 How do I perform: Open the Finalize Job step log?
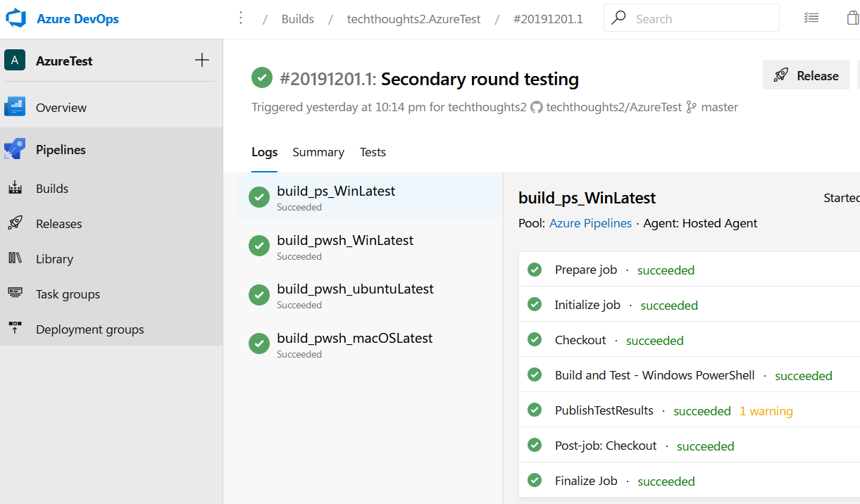[690, 481]
